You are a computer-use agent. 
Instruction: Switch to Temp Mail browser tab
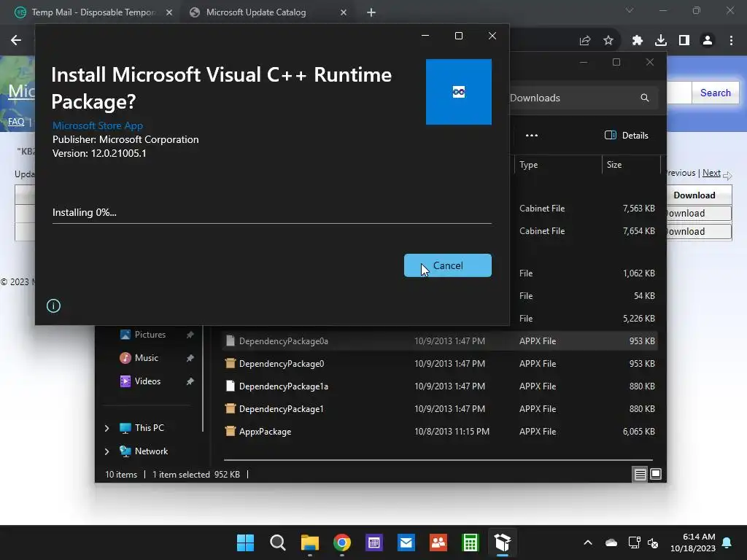[x=93, y=12]
